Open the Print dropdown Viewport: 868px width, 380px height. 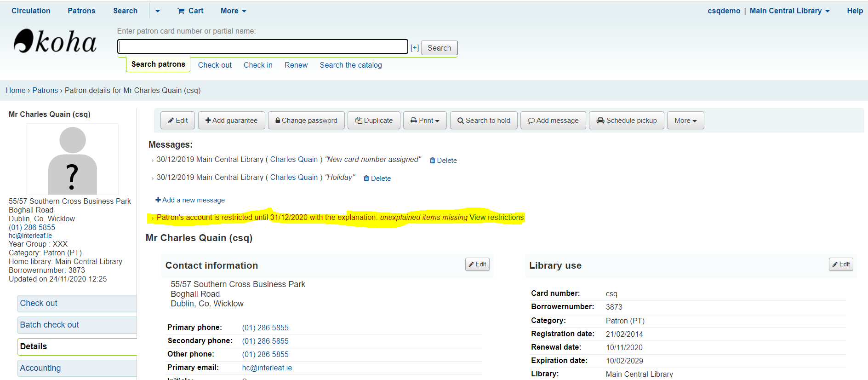coord(425,121)
